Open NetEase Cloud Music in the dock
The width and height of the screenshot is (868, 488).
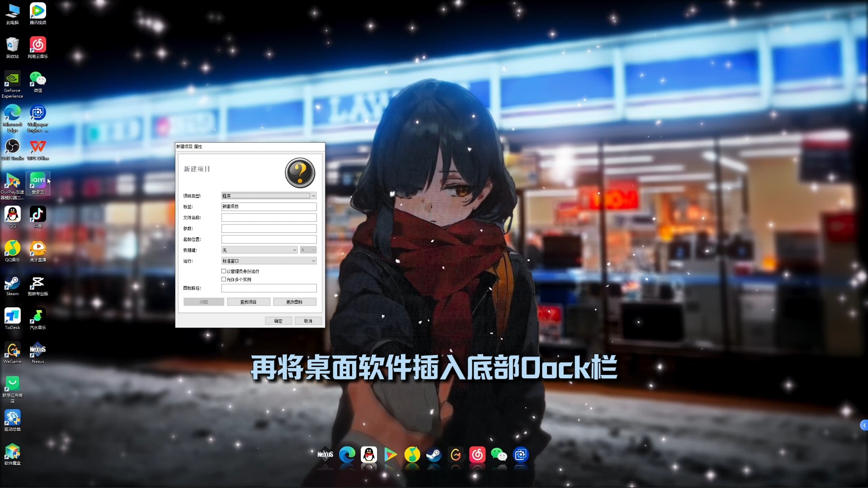point(477,455)
